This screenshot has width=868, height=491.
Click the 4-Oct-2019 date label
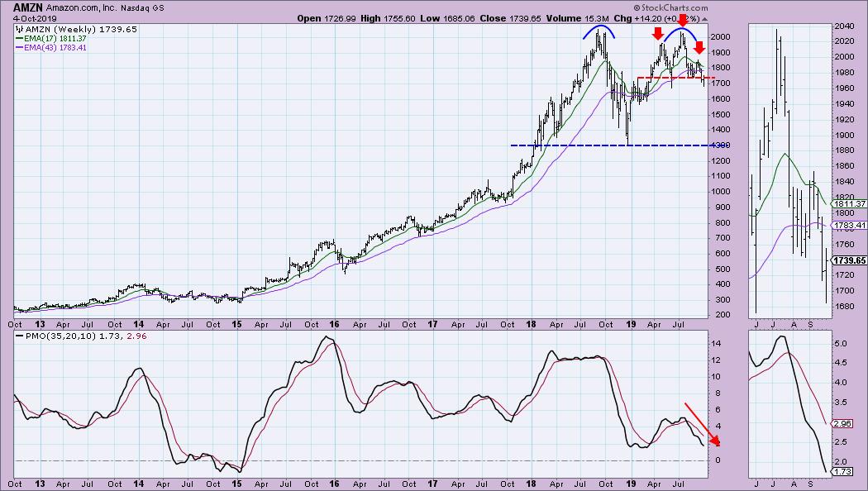tap(35, 18)
